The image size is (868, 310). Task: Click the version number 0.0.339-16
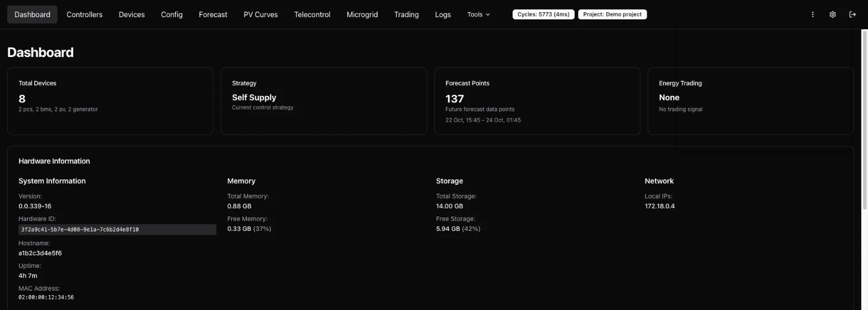coord(35,206)
